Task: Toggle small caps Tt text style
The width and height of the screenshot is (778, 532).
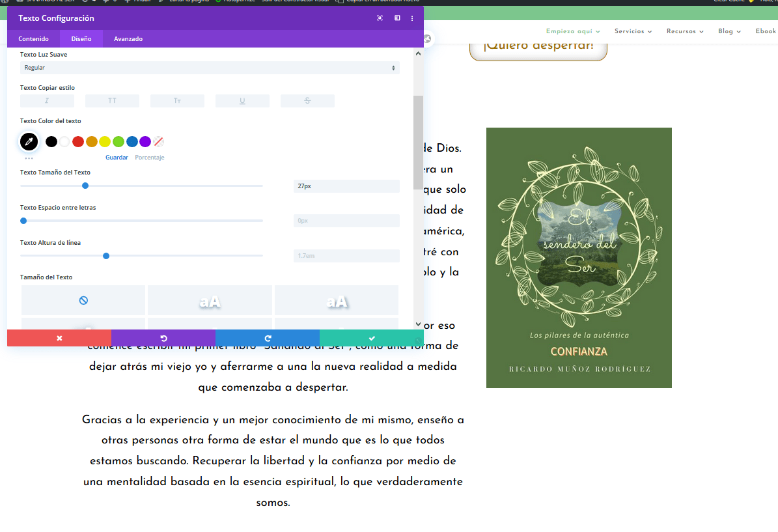Action: (177, 101)
